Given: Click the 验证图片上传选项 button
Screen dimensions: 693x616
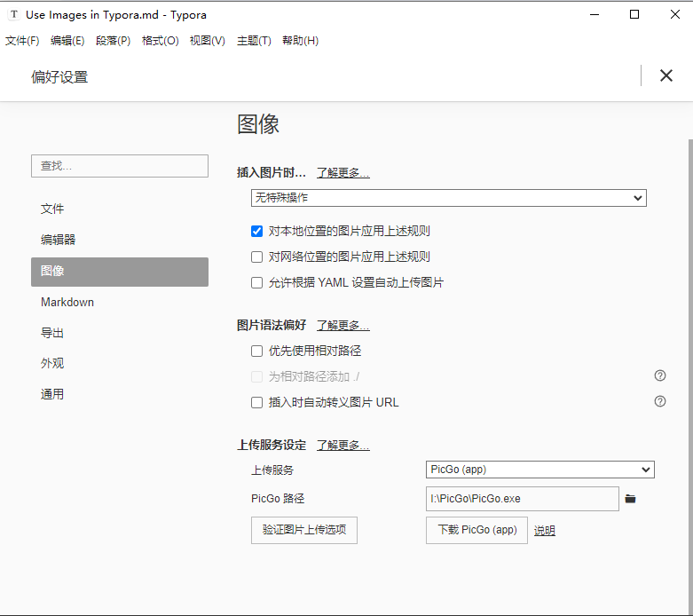Looking at the screenshot, I should pos(304,530).
